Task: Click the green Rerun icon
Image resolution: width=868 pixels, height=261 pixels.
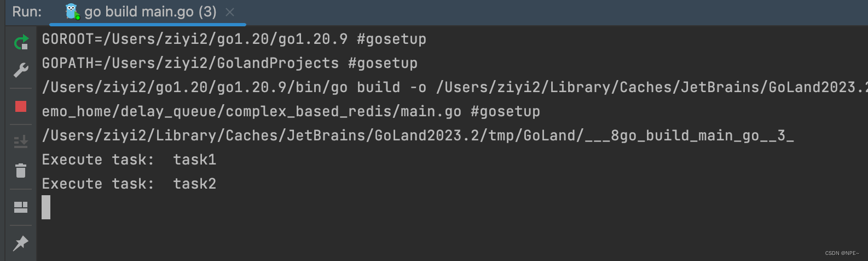Action: [21, 42]
